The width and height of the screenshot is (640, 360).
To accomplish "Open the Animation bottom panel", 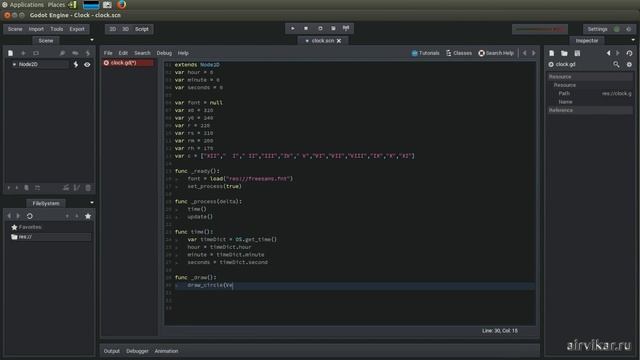I will tap(166, 351).
